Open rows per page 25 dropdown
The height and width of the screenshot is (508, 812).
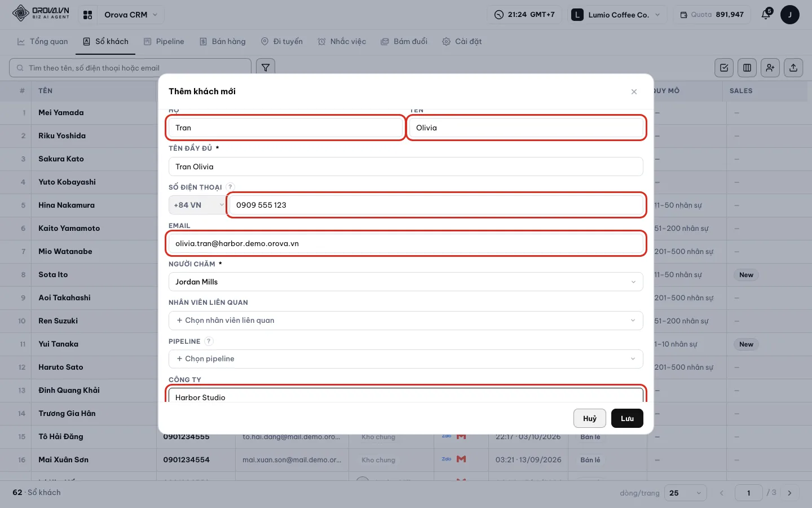click(686, 493)
